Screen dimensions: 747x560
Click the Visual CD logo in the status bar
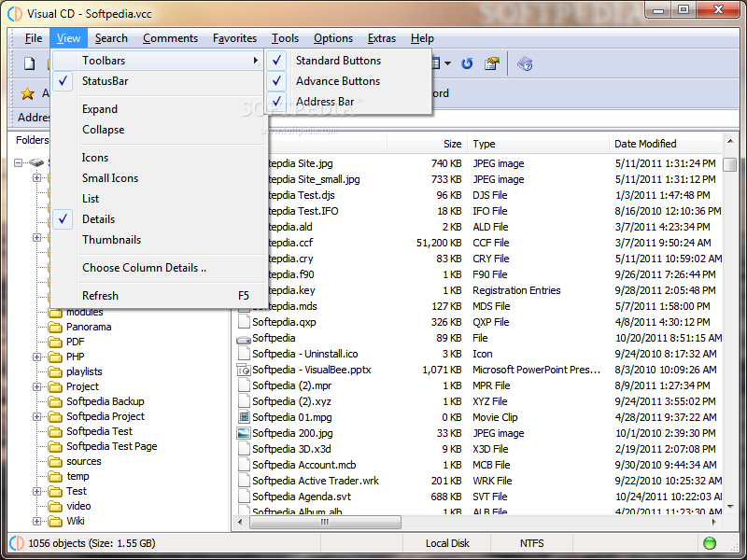17,543
